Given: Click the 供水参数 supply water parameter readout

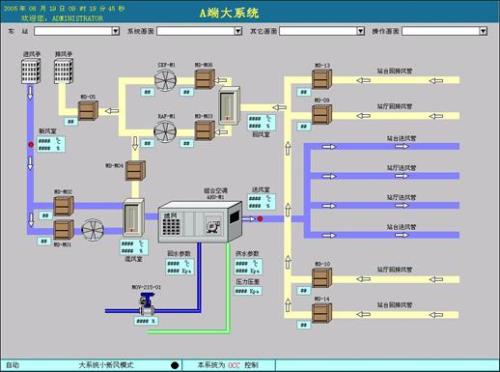Looking at the screenshot, I should (x=248, y=267).
